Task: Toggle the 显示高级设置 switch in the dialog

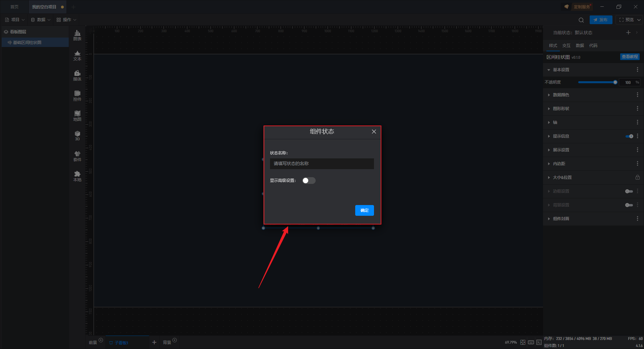Action: click(309, 181)
